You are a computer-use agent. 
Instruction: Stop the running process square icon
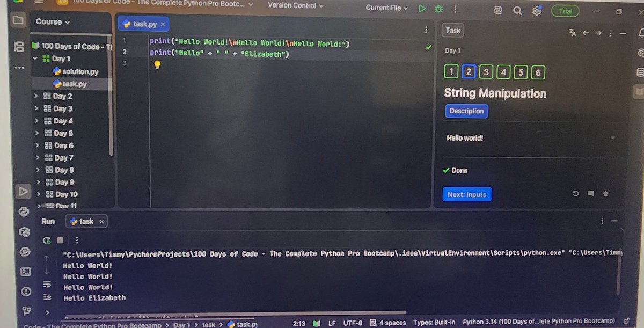[x=60, y=240]
